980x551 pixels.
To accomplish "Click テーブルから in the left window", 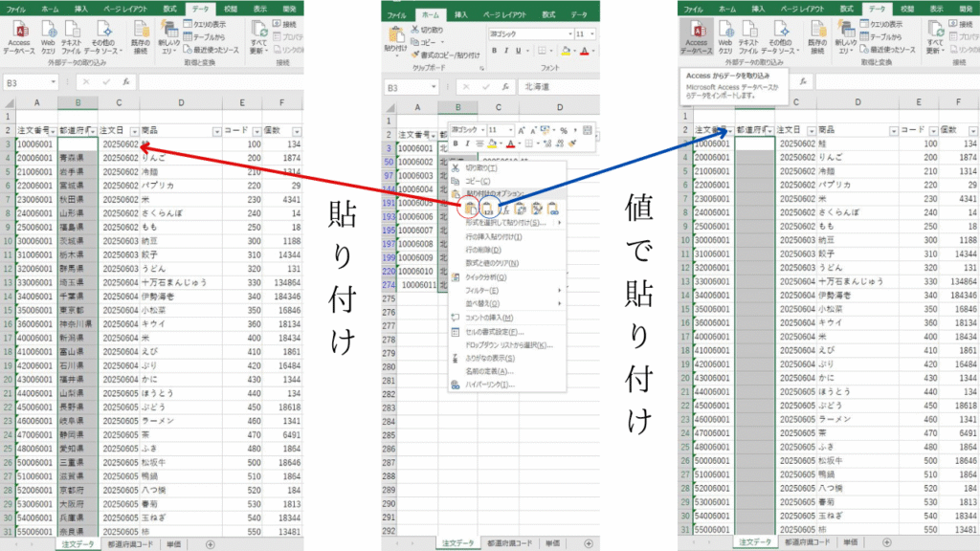I will 205,37.
